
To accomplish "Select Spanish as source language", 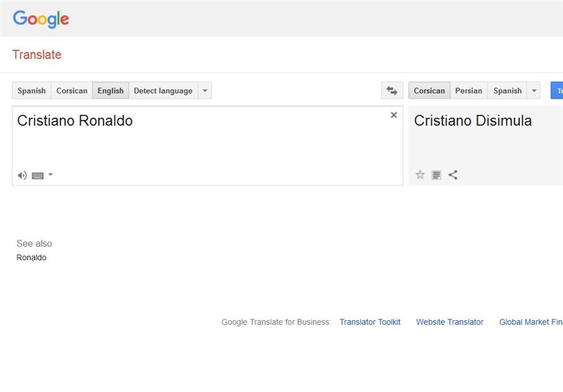I will pyautogui.click(x=32, y=91).
